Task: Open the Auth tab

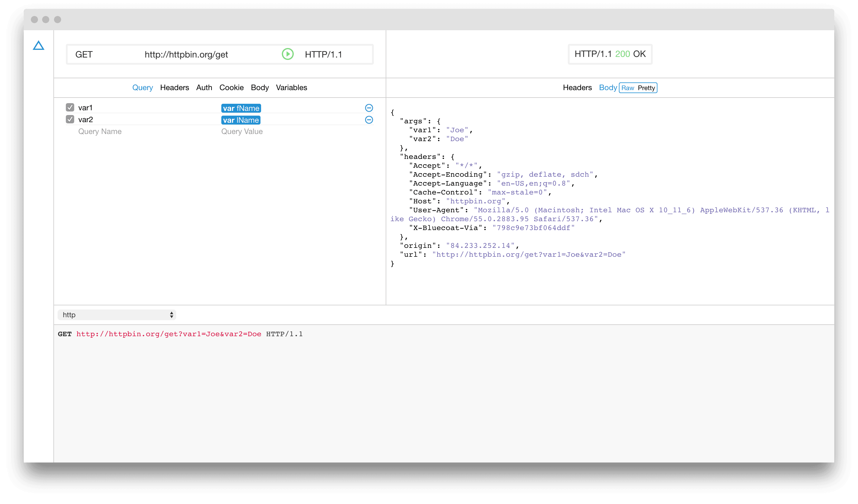Action: pyautogui.click(x=204, y=87)
